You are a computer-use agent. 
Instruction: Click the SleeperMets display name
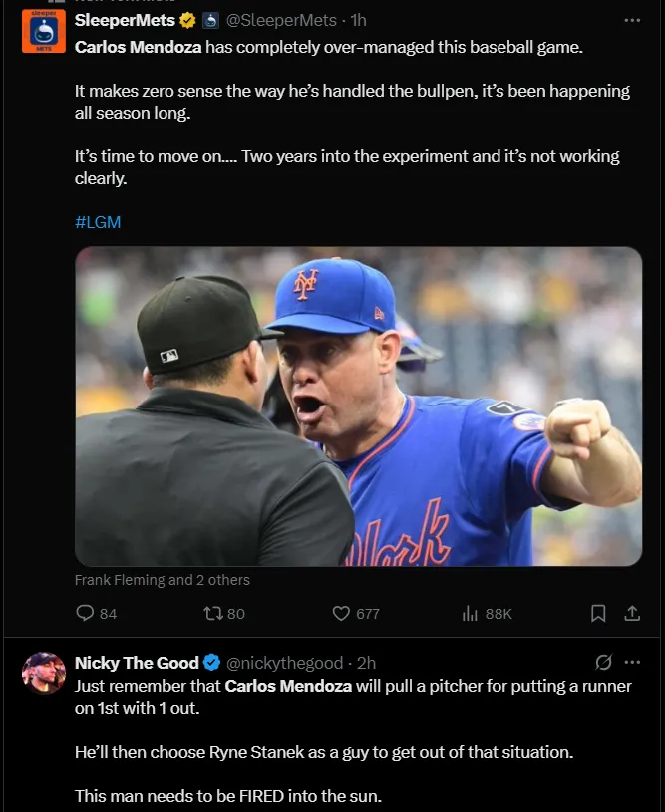[x=125, y=20]
